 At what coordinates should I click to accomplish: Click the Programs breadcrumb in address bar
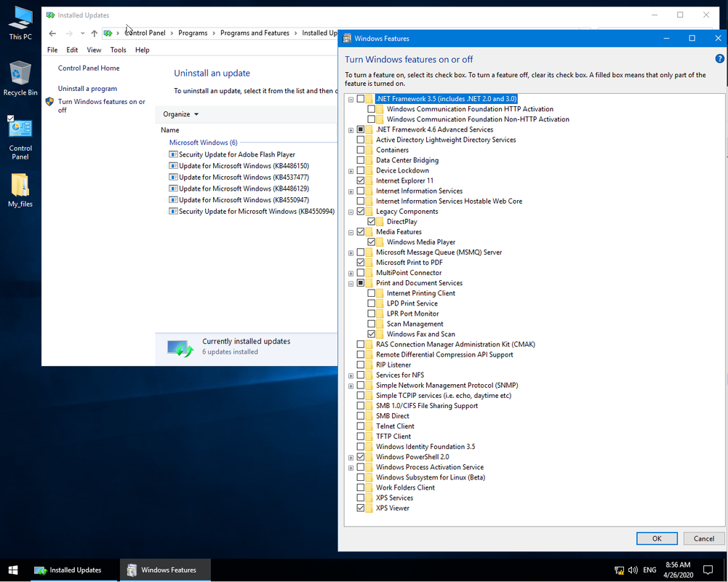[193, 33]
